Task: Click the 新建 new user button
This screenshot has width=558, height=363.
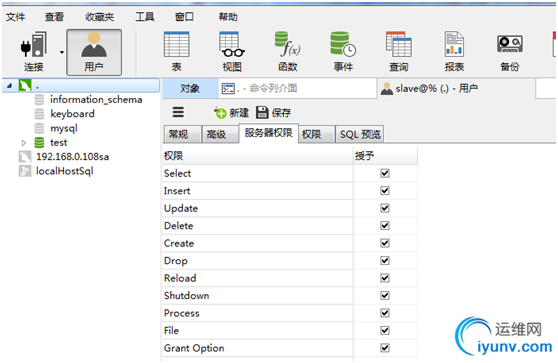Action: click(231, 113)
